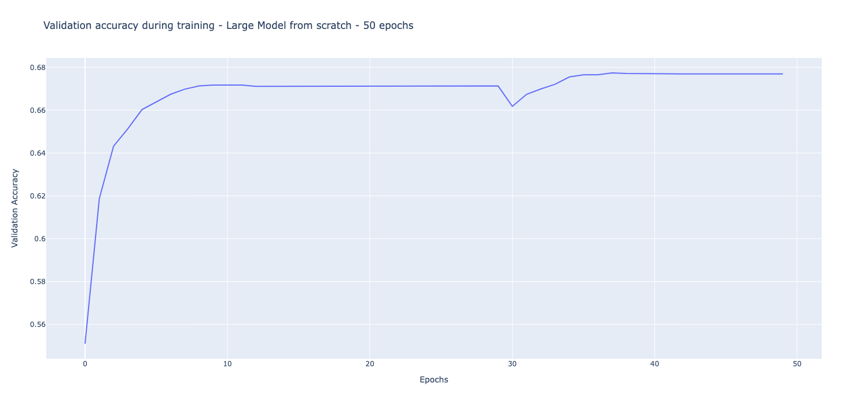Click the accuracy dip point at epoch 30
The height and width of the screenshot is (405, 868).
coord(512,106)
